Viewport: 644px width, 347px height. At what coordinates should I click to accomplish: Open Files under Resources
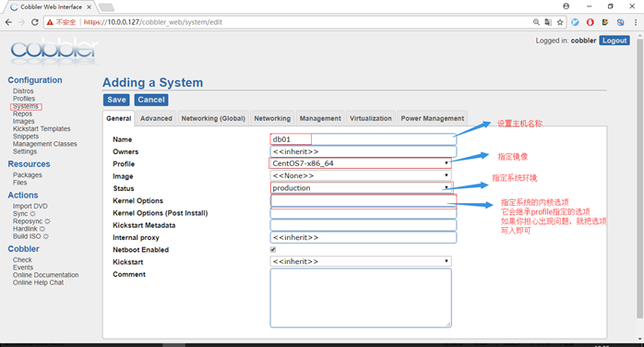point(19,183)
